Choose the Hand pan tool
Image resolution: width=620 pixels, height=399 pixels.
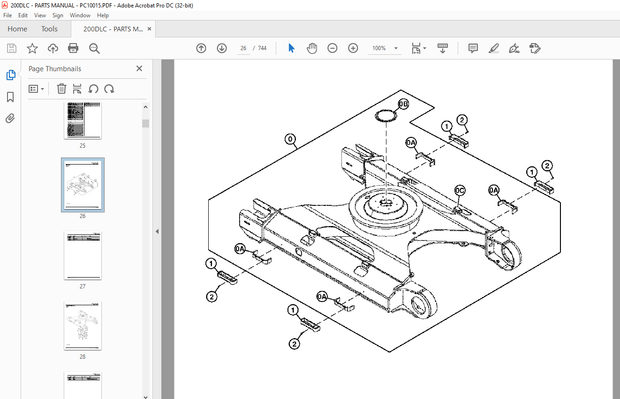pyautogui.click(x=312, y=48)
